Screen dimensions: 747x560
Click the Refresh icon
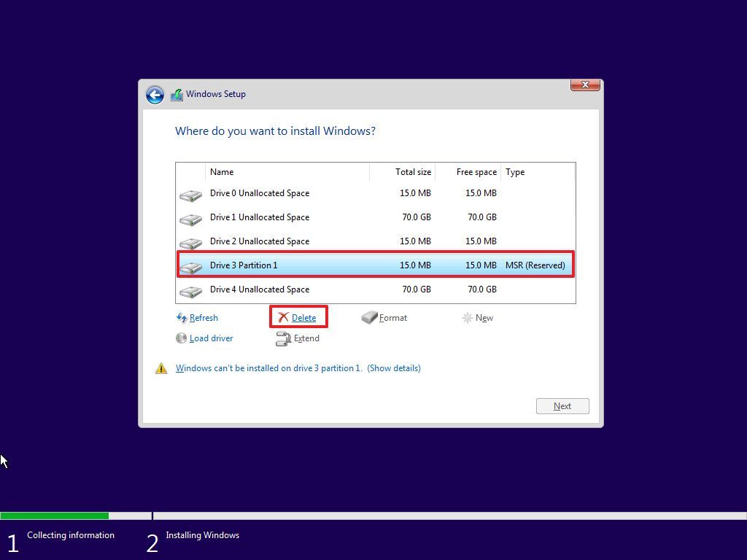180,317
